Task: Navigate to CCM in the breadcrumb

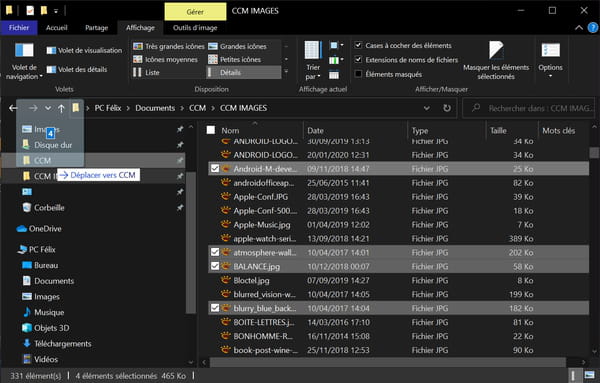Action: (197, 108)
